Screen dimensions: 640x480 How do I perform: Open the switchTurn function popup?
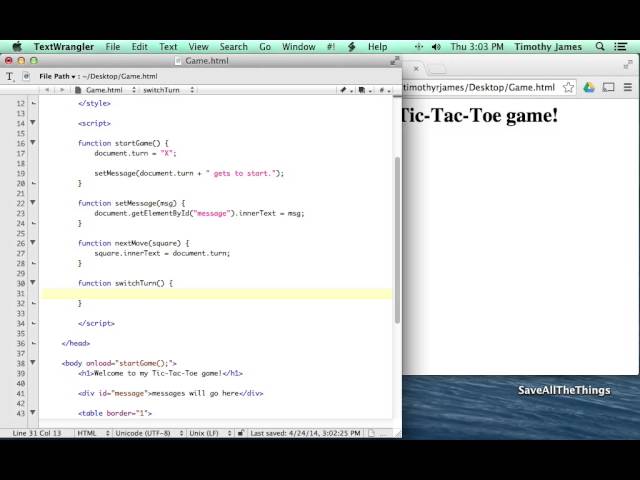tap(168, 90)
